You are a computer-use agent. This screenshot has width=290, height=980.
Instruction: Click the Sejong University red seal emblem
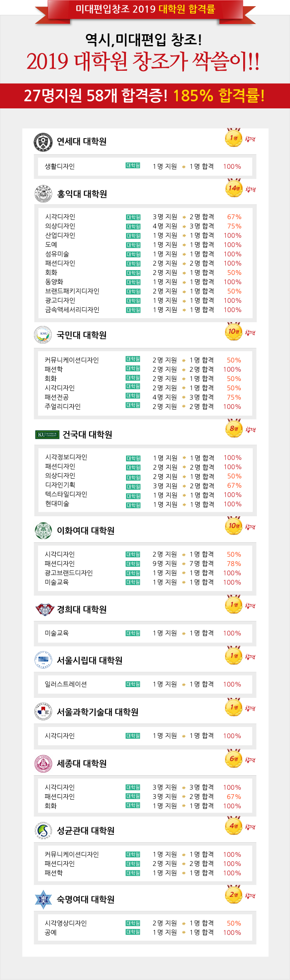pyautogui.click(x=43, y=763)
